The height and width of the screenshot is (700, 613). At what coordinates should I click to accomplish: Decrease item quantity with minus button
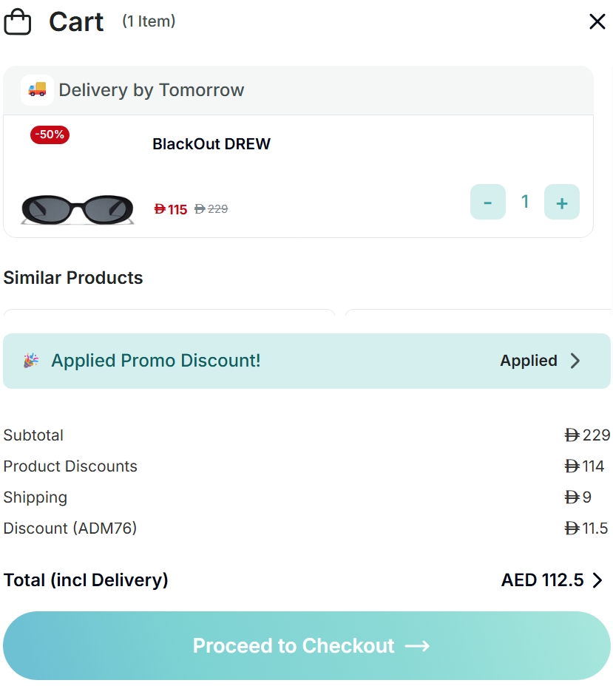click(488, 202)
